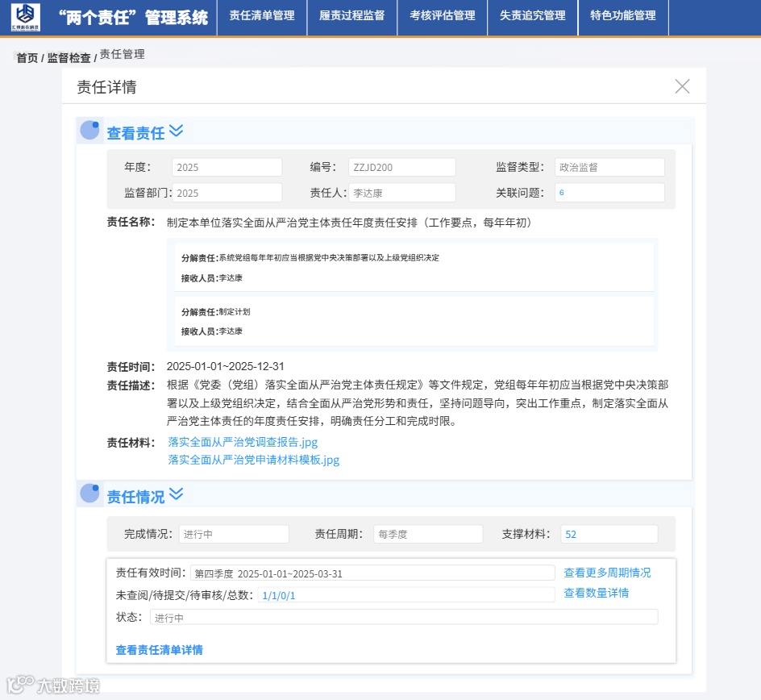Click 责任管理 breadcrumb item

point(123,54)
